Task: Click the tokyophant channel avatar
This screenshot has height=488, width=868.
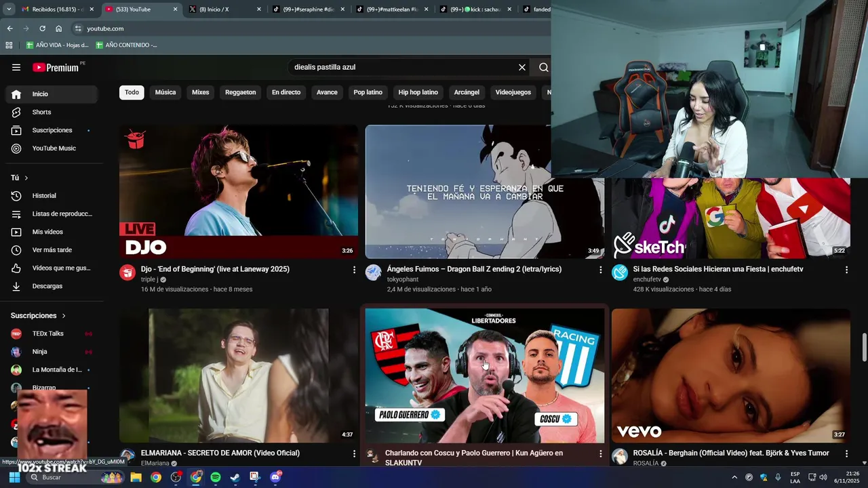Action: tap(374, 272)
